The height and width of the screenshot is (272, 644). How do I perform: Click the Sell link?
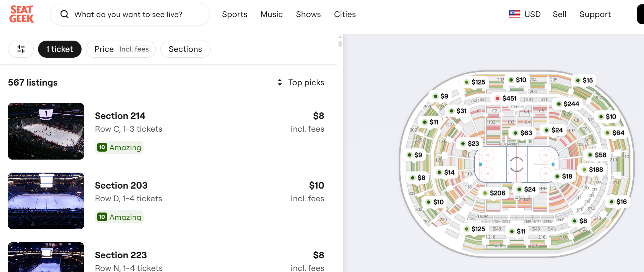[x=559, y=15]
